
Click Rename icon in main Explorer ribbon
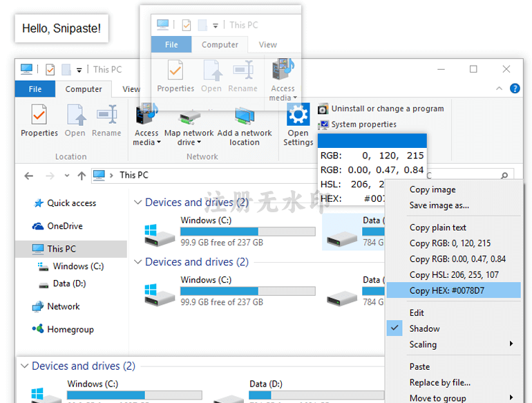[106, 115]
